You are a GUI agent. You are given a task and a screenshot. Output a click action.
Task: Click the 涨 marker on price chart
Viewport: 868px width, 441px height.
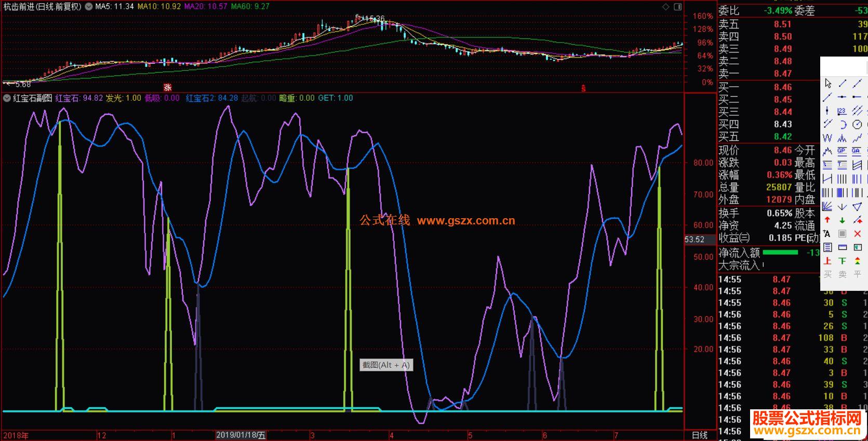click(x=167, y=87)
